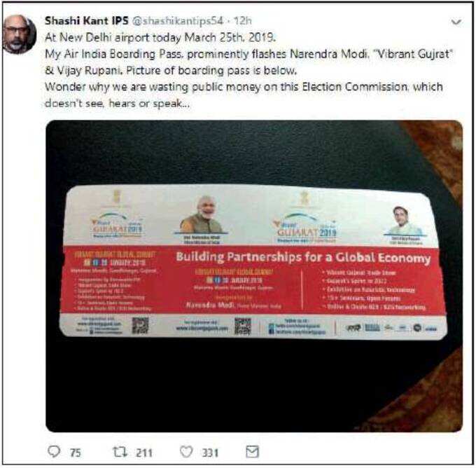Open the 12h tweet timestamp
476x468 pixels.
[x=243, y=20]
